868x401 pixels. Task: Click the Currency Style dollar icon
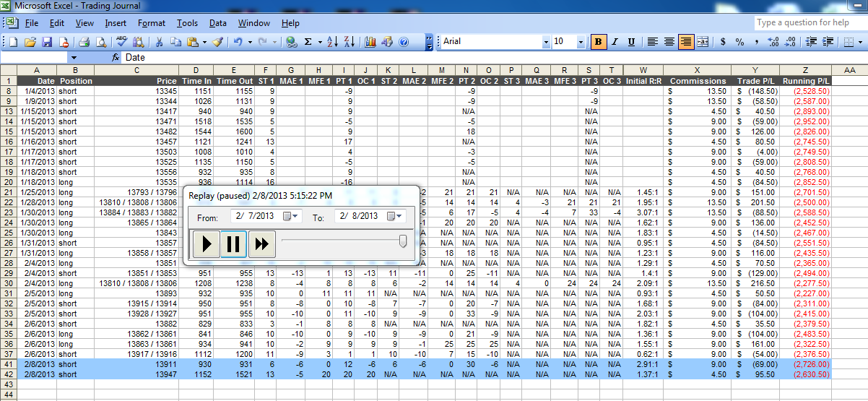click(723, 42)
